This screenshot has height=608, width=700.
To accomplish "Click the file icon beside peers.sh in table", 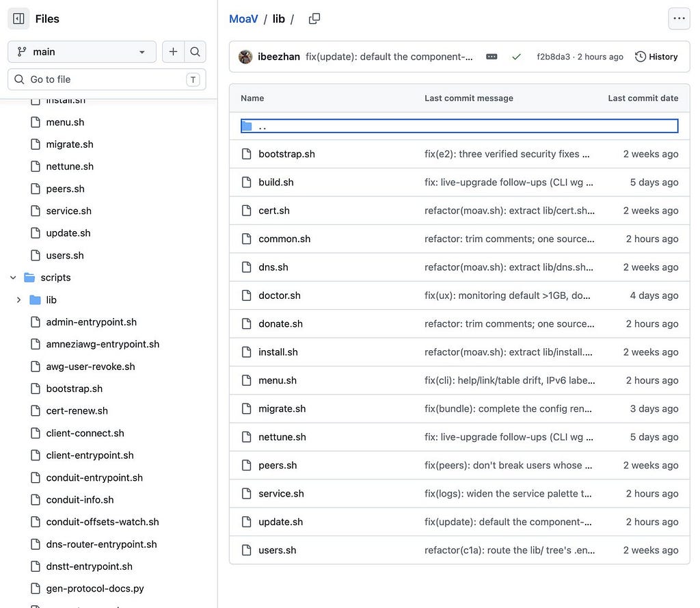I will (x=246, y=466).
